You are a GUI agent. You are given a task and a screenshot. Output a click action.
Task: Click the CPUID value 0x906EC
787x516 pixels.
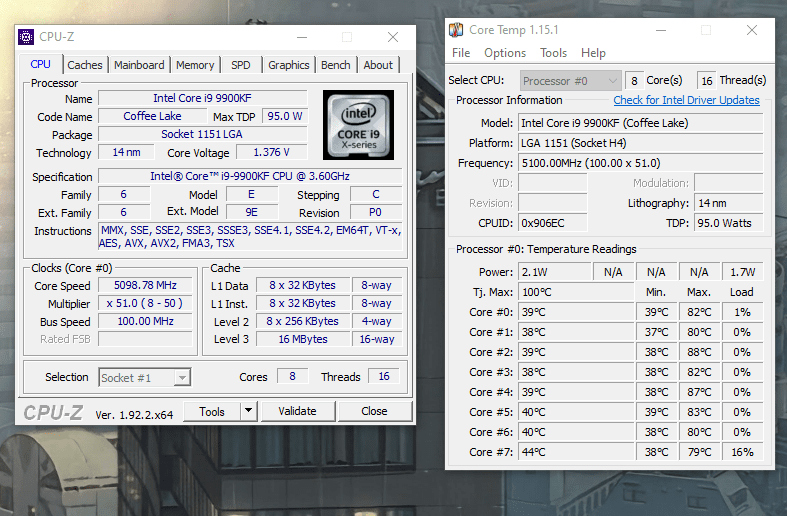tap(553, 223)
